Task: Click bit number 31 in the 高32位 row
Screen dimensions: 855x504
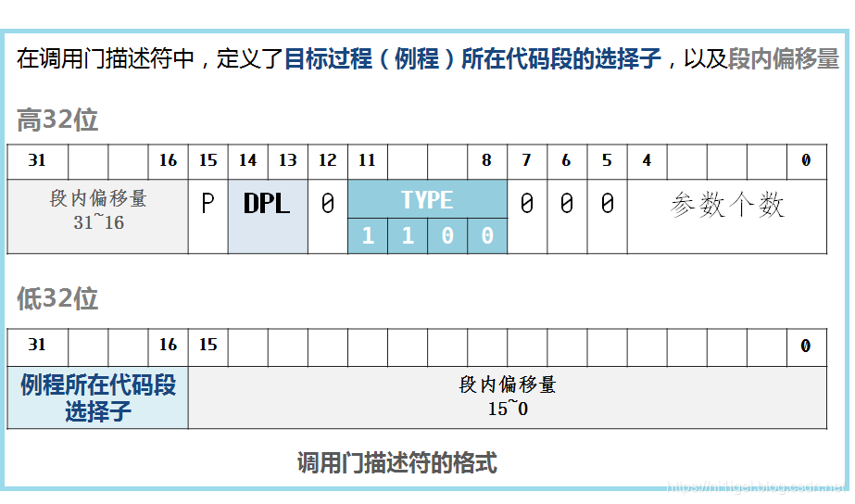Action: [37, 161]
